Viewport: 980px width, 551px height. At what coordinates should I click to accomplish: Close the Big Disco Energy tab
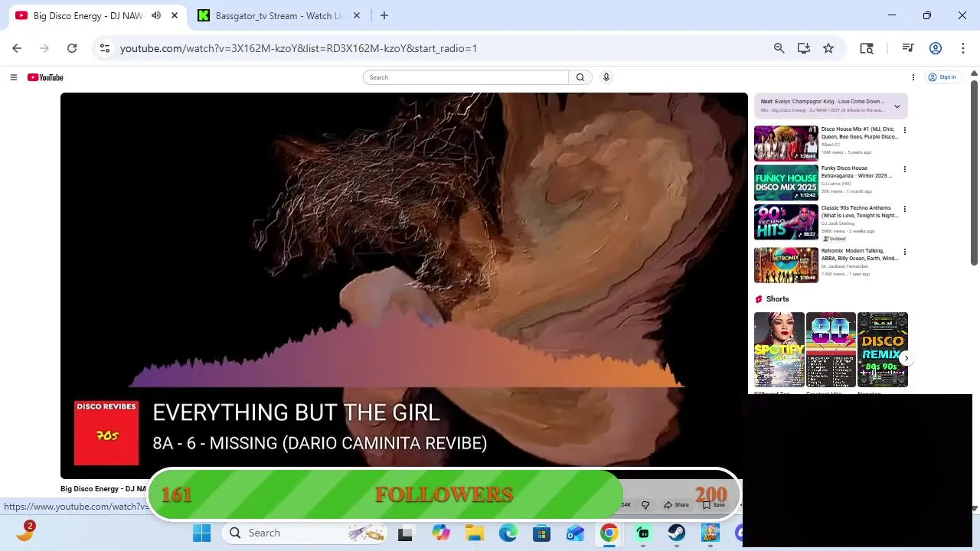[175, 15]
